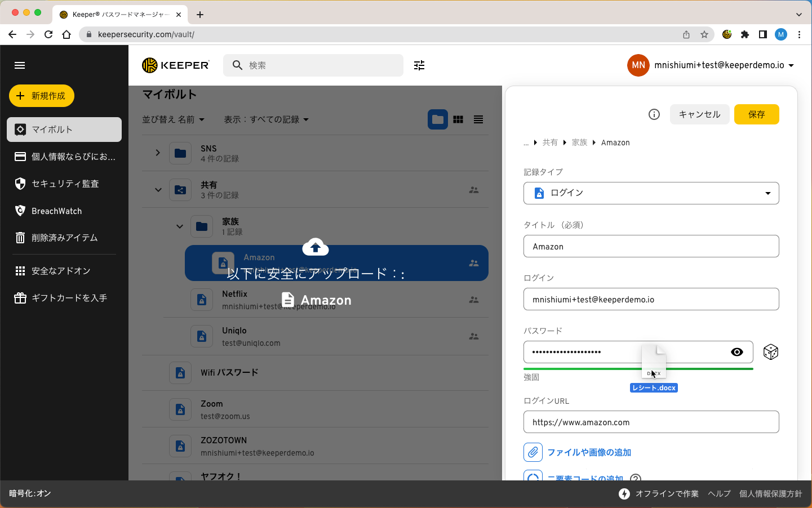Open BreachWatch in the sidebar
The width and height of the screenshot is (812, 508).
tap(56, 211)
